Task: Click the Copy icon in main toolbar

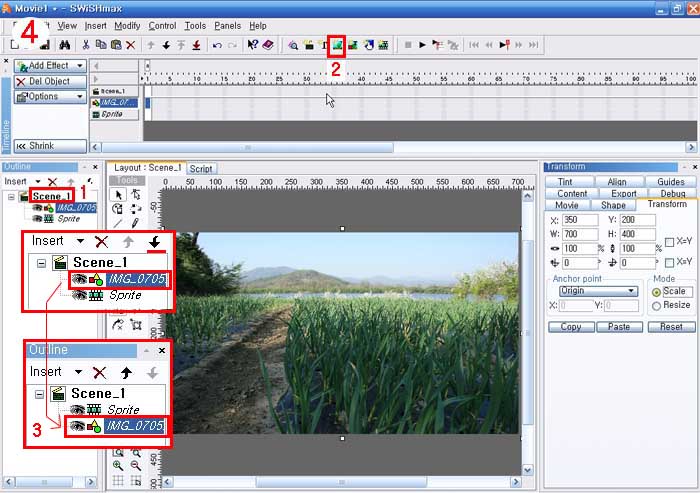Action: 101,45
